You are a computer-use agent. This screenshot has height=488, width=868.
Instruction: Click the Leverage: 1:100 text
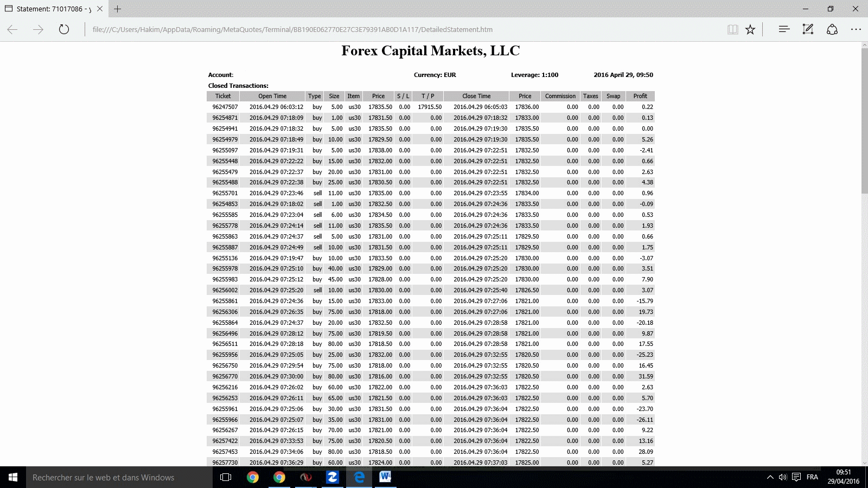point(534,75)
